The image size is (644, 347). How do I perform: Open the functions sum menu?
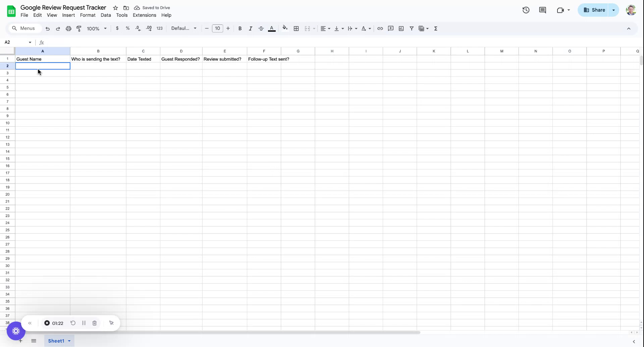435,28
